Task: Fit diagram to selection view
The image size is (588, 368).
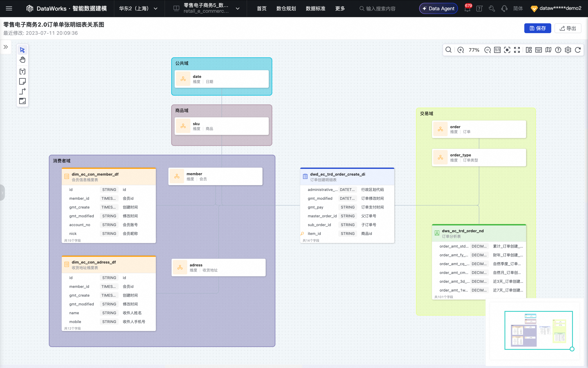Action: (507, 50)
